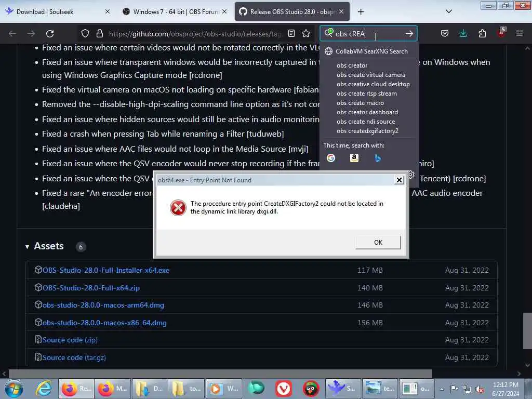Click the GitHub URL address bar
The image size is (532, 399).
[195, 34]
